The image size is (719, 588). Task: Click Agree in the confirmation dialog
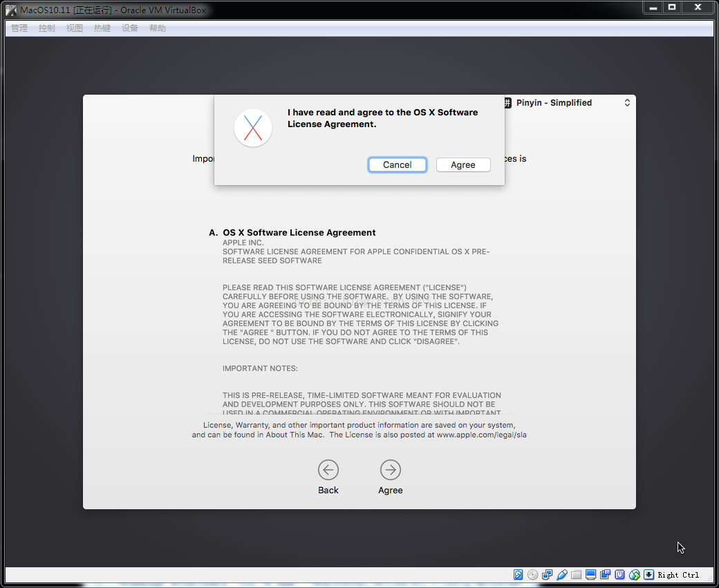tap(463, 165)
